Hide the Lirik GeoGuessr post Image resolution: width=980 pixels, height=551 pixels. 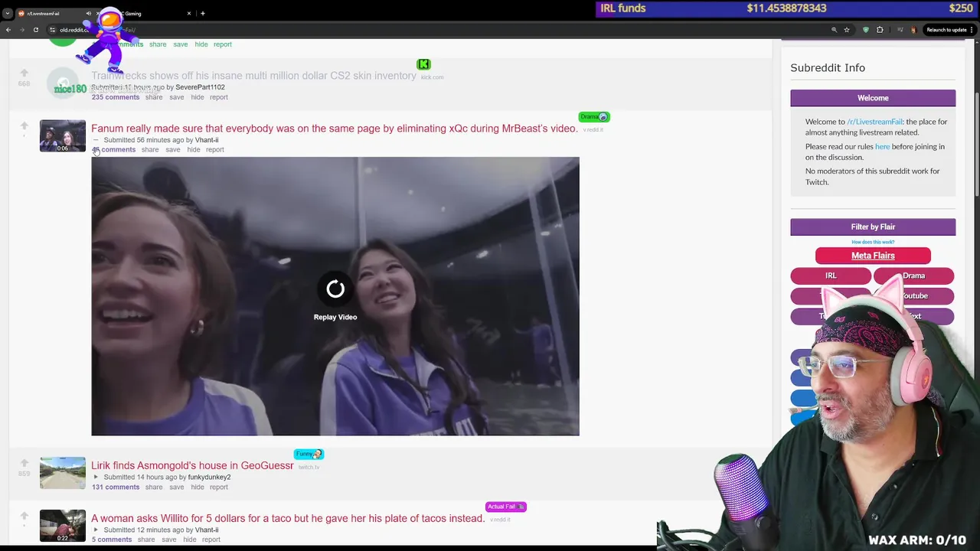tap(198, 487)
